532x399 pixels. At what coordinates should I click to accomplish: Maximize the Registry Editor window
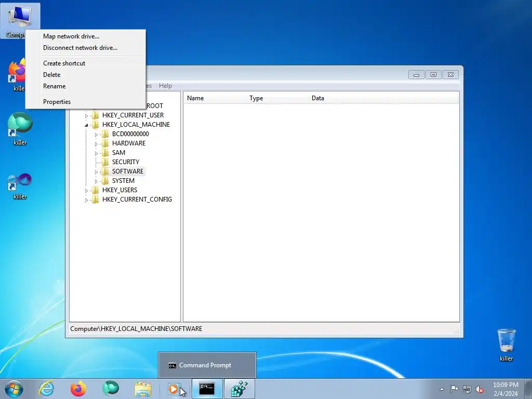click(x=433, y=75)
